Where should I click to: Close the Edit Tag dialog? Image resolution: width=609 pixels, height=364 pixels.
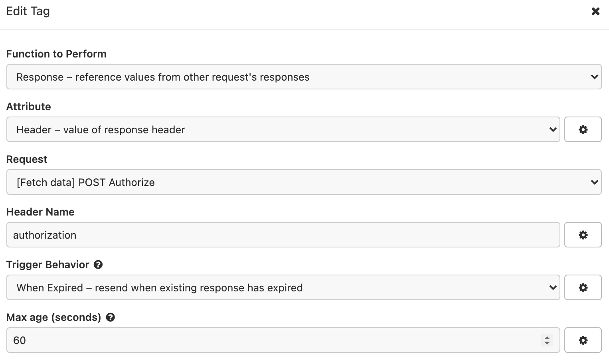595,11
